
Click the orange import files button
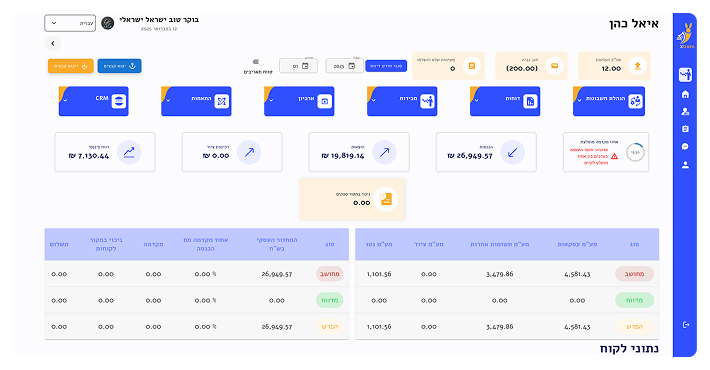coord(71,66)
